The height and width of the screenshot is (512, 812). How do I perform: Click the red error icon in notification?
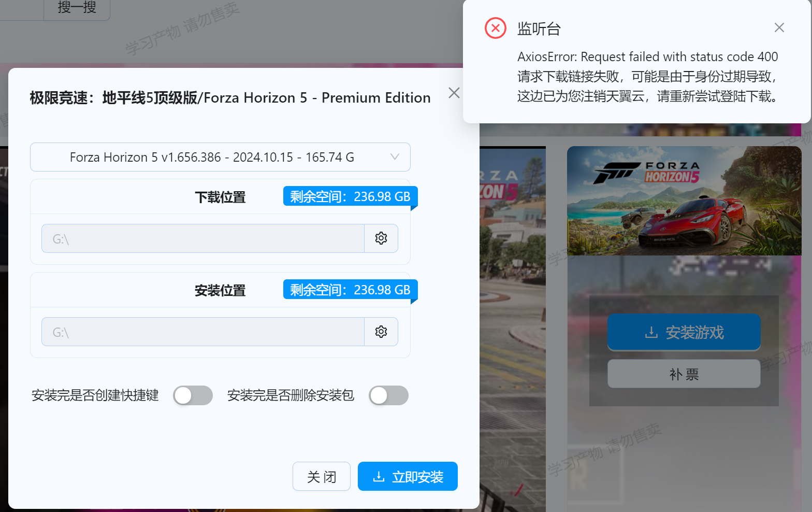click(496, 28)
